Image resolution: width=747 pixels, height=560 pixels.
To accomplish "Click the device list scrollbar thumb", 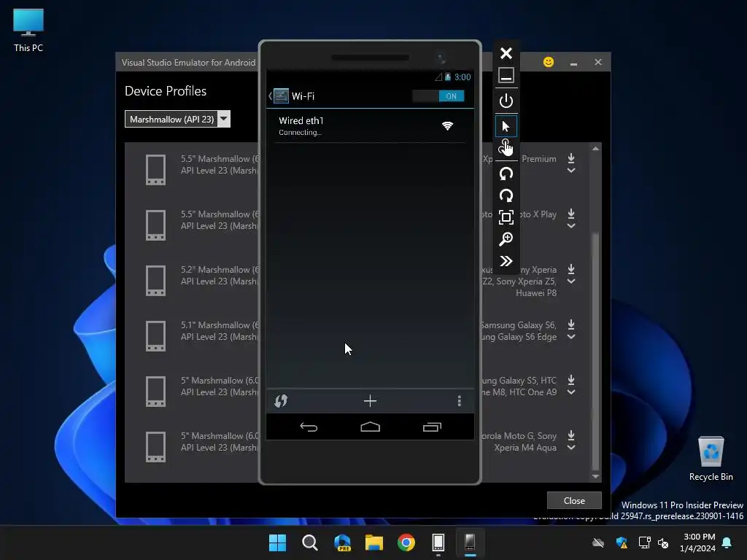I will (x=595, y=351).
